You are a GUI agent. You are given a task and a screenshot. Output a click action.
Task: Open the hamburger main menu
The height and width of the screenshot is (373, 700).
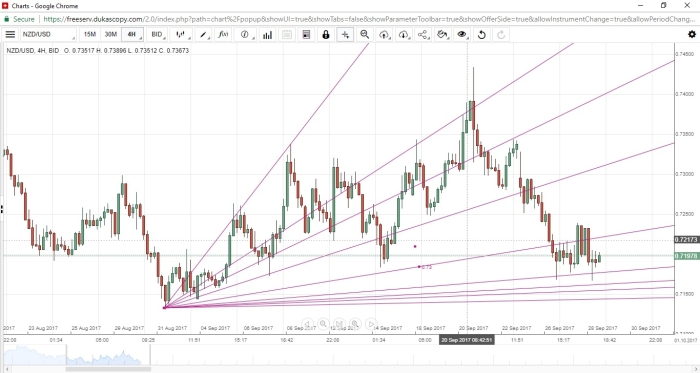(10, 35)
